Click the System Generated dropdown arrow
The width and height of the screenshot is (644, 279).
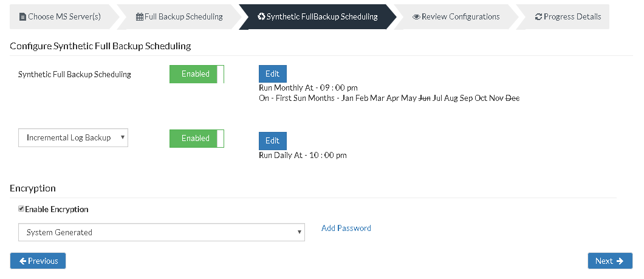[x=300, y=232]
